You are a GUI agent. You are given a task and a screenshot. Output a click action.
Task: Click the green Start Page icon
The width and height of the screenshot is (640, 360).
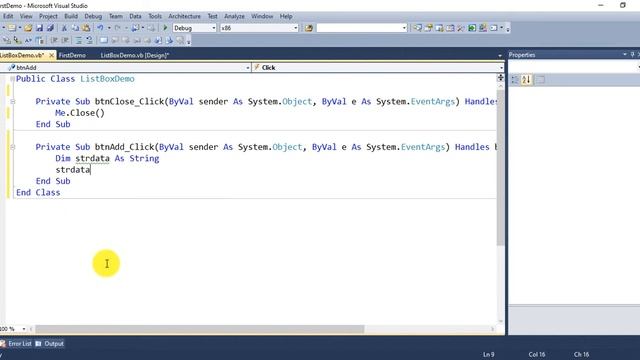472,28
